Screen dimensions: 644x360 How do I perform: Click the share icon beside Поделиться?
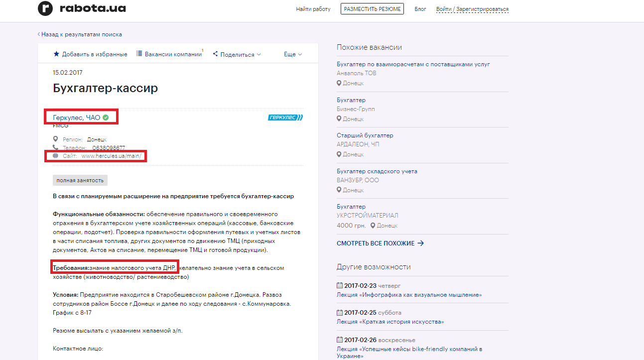pos(215,54)
